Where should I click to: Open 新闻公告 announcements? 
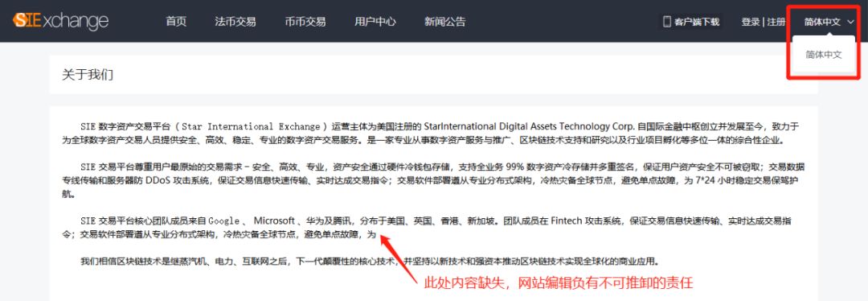(445, 22)
